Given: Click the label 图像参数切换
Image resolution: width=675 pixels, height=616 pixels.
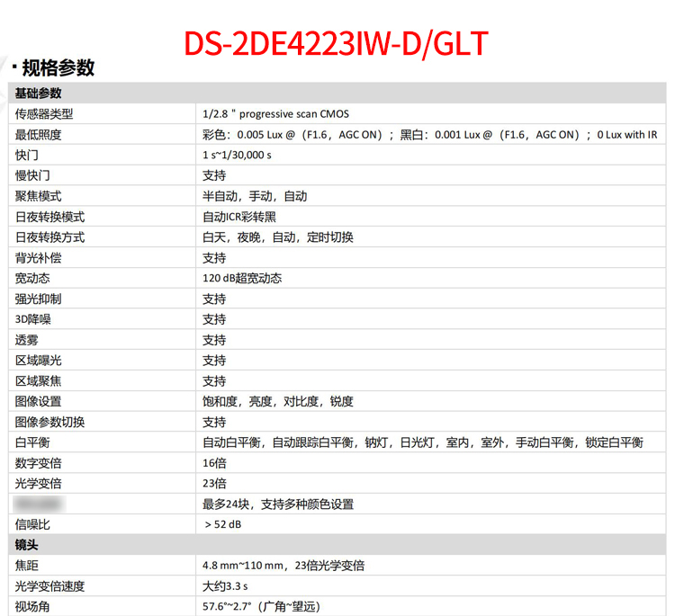Looking at the screenshot, I should tap(49, 422).
